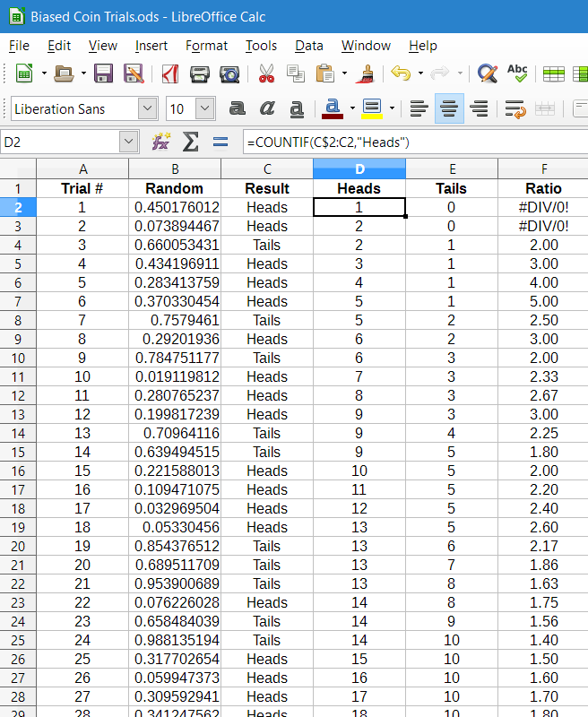Cut selection with the scissors icon
Image resolution: width=588 pixels, height=717 pixels.
266,73
